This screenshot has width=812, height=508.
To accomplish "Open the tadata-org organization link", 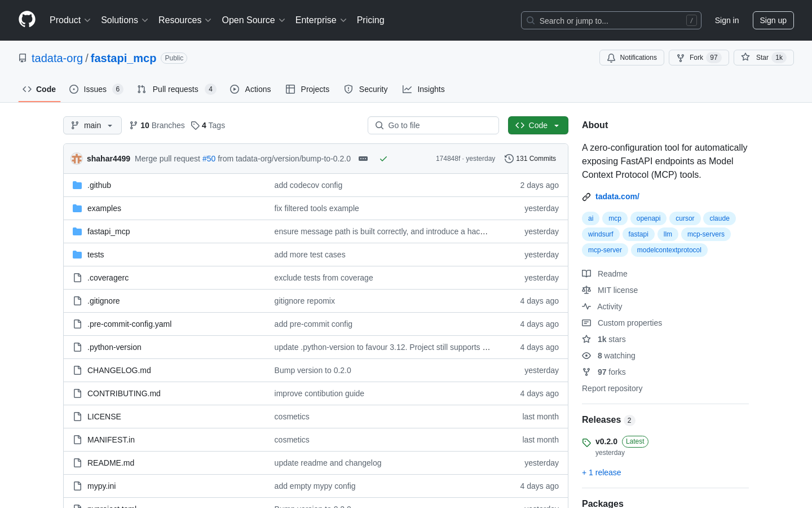I will click(57, 58).
